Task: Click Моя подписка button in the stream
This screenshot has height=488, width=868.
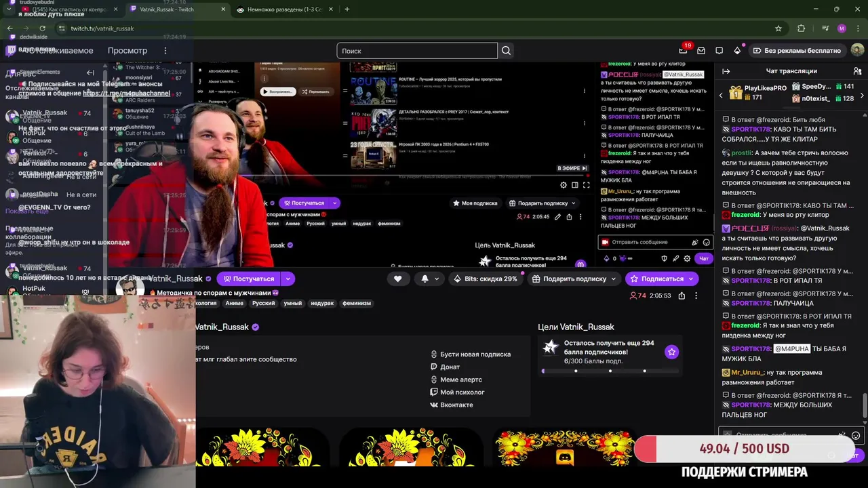Action: 475,203
